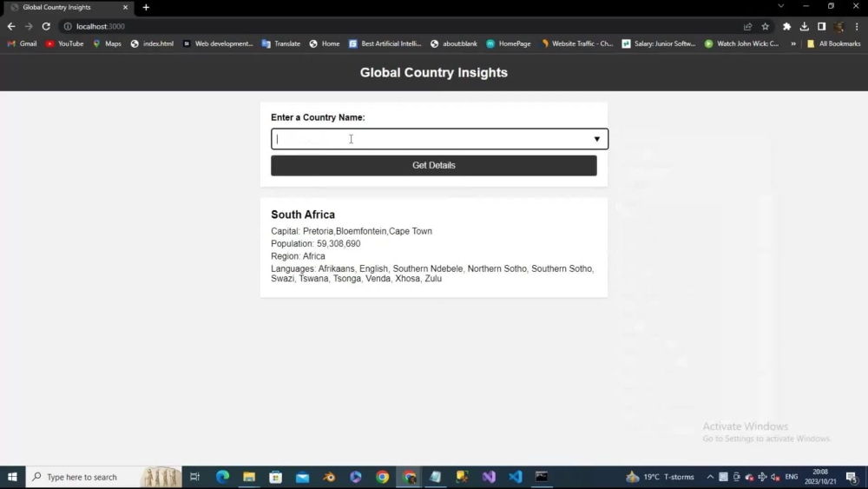This screenshot has width=868, height=489.
Task: Switch ENG input language indicator
Action: (x=792, y=477)
